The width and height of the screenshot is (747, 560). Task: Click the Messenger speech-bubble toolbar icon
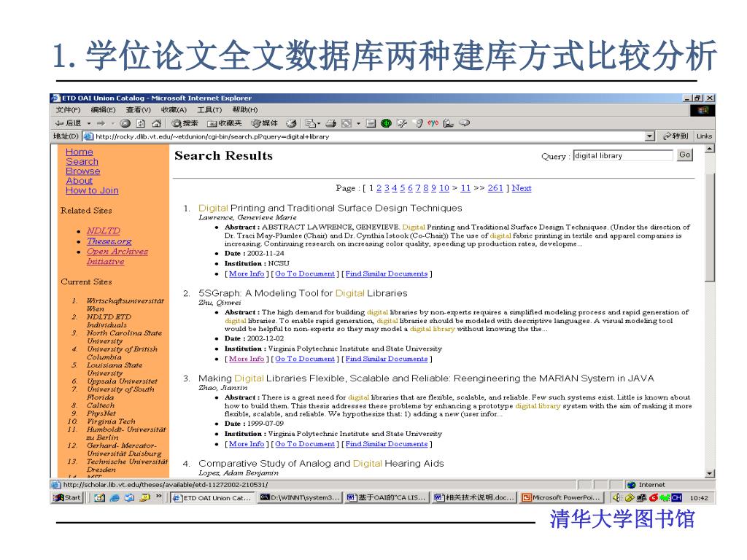tap(465, 122)
